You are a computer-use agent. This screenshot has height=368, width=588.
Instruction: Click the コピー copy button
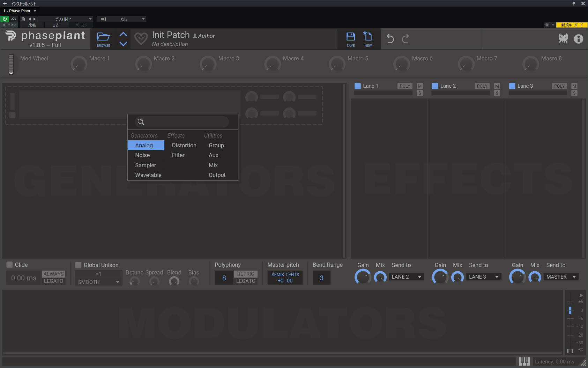coord(57,25)
